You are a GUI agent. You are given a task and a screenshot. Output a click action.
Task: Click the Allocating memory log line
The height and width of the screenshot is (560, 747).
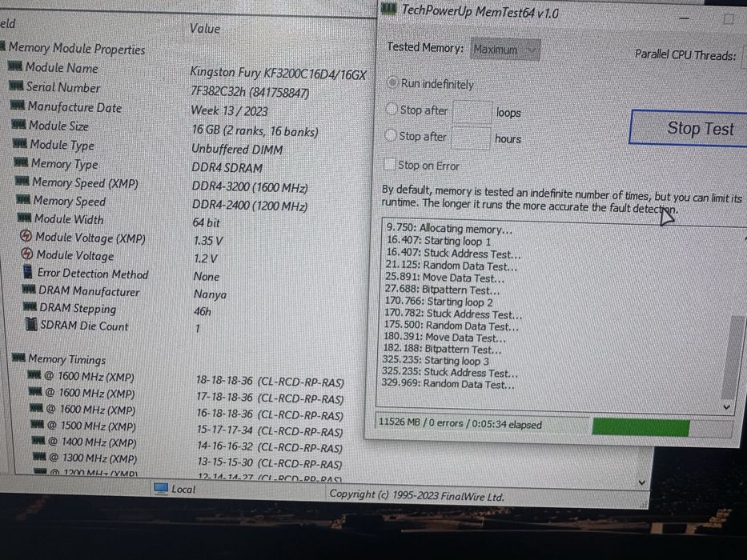[449, 229]
